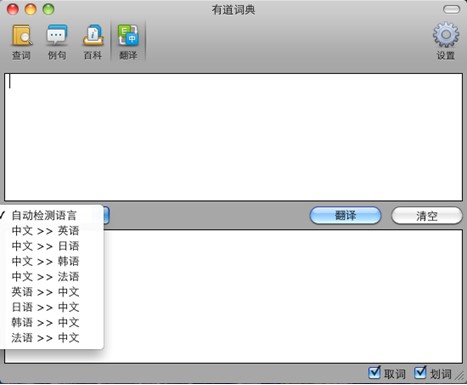Click the toolbar toggle pill in title bar
Screen dimensions: 467x385
point(451,9)
